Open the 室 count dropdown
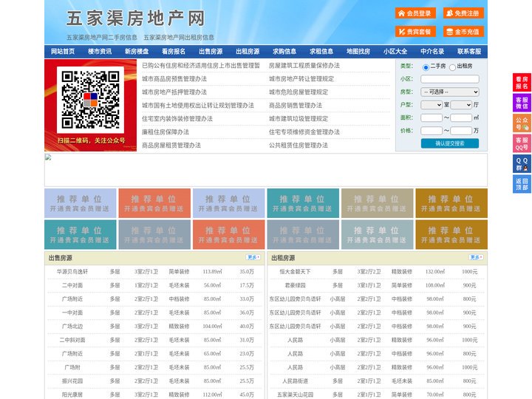 point(432,105)
